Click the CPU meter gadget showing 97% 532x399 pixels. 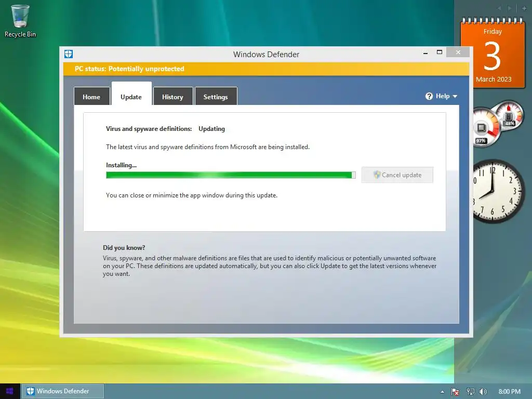pyautogui.click(x=485, y=128)
